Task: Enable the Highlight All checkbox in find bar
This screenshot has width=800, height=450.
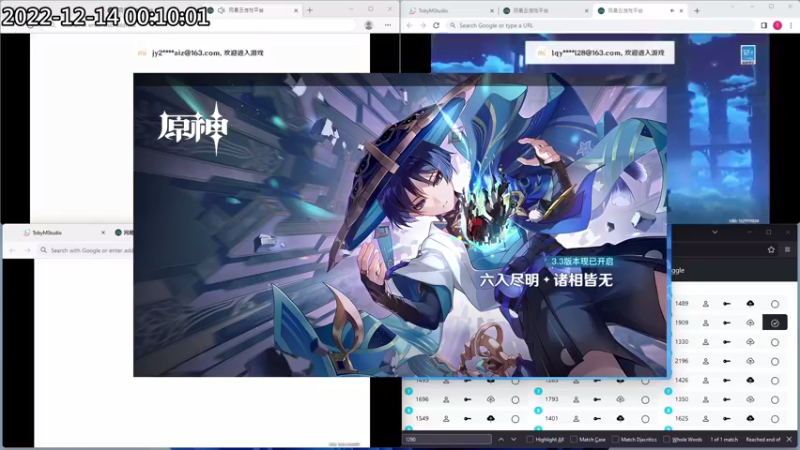Action: (x=530, y=439)
